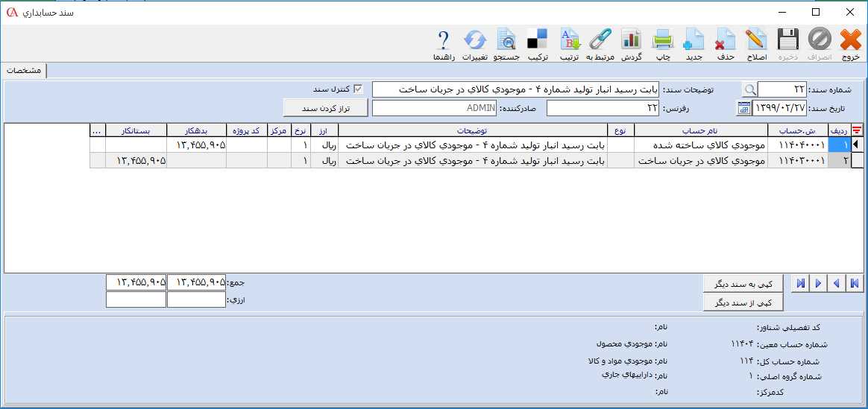
Task: Click the توضیحات column header
Action: pos(473,130)
